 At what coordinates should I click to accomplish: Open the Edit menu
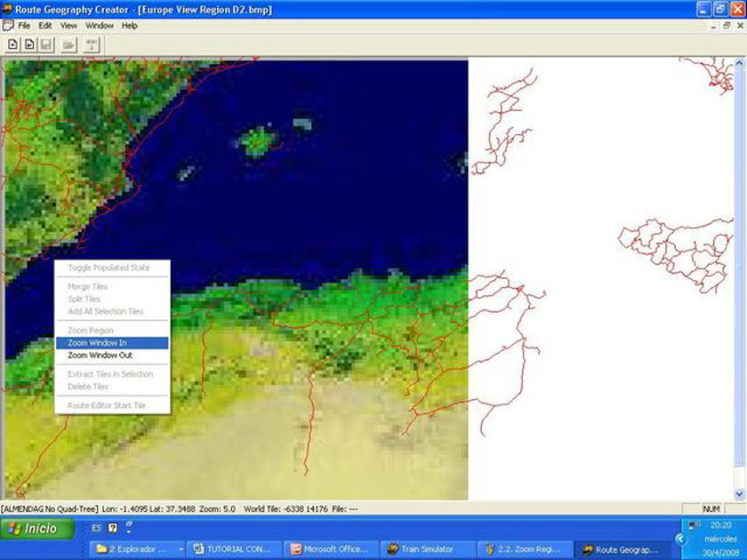[x=44, y=26]
